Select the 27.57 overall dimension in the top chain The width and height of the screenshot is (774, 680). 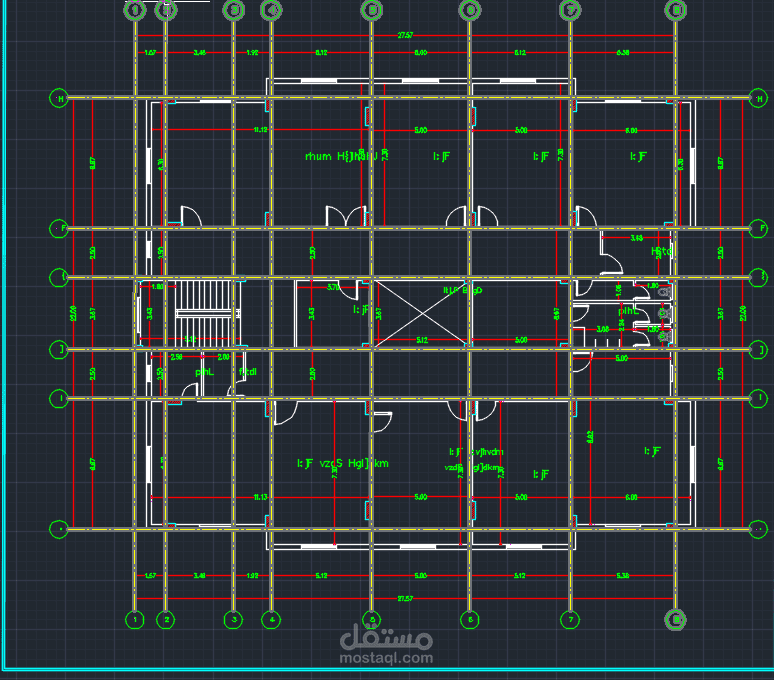(x=405, y=35)
